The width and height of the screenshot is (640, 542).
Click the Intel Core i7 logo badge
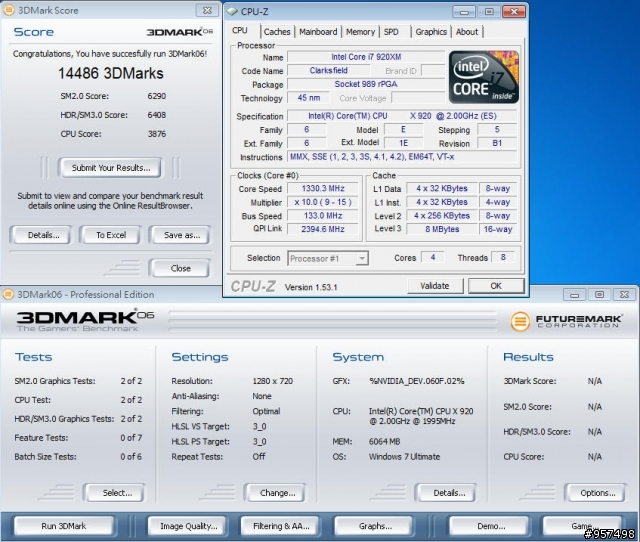click(484, 77)
